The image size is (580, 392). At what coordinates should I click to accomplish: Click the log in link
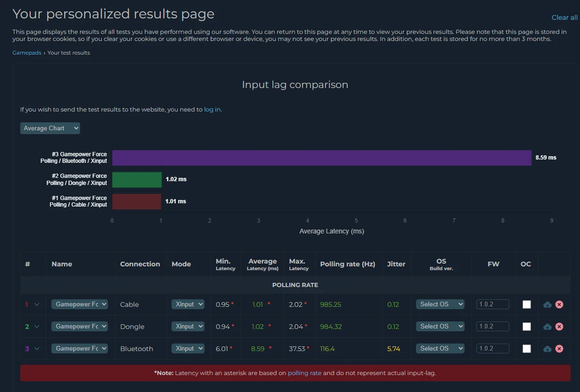pos(212,110)
